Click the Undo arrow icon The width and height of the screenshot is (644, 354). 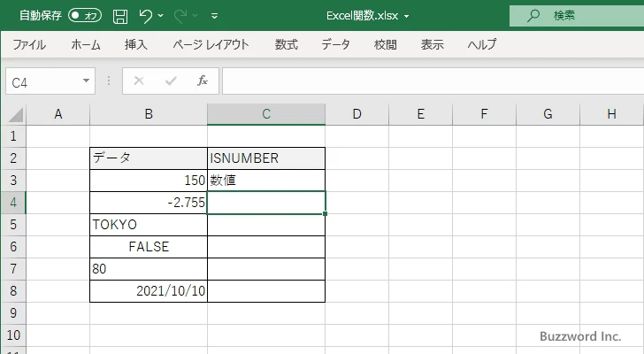coord(145,16)
